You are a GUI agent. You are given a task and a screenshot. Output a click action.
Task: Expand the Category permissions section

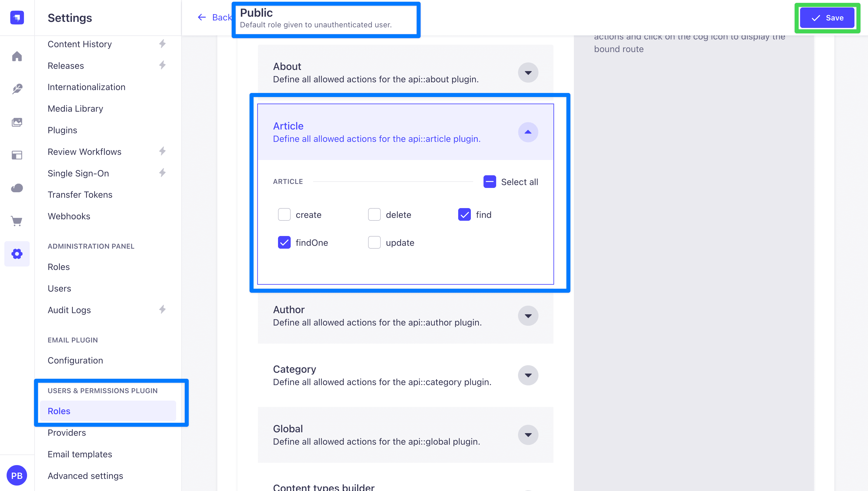pyautogui.click(x=528, y=375)
